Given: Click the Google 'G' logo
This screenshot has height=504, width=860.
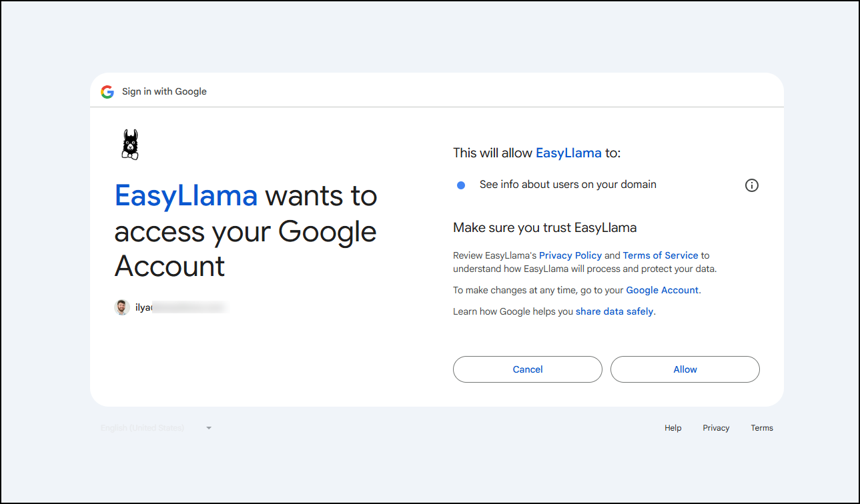Looking at the screenshot, I should 107,92.
